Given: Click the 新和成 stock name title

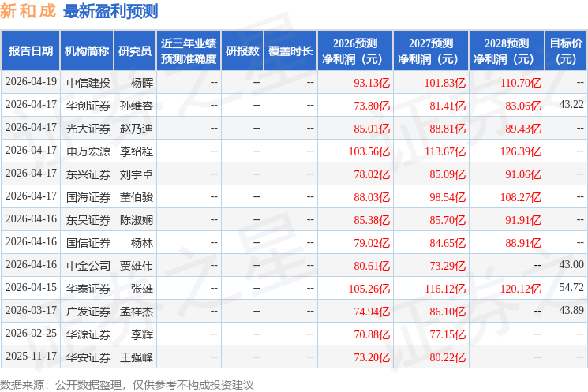Looking at the screenshot, I should (28, 11).
